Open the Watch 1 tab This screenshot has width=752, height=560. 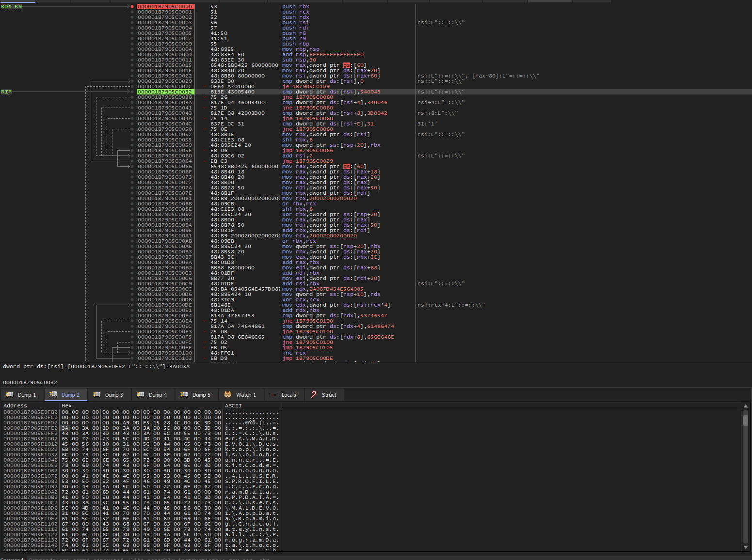(240, 395)
